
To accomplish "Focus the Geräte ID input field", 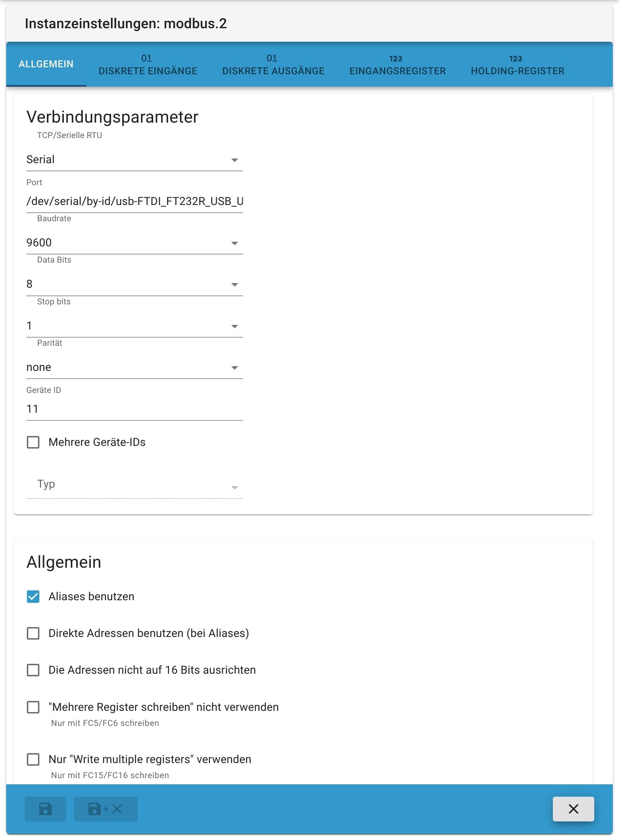I will point(134,409).
